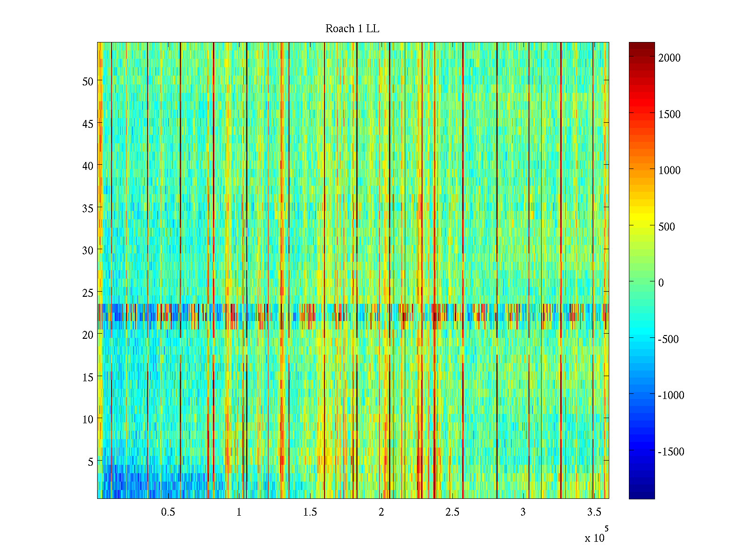This screenshot has height=560, width=747.
Task: Click the dark red top of the colorbar
Action: 641,46
